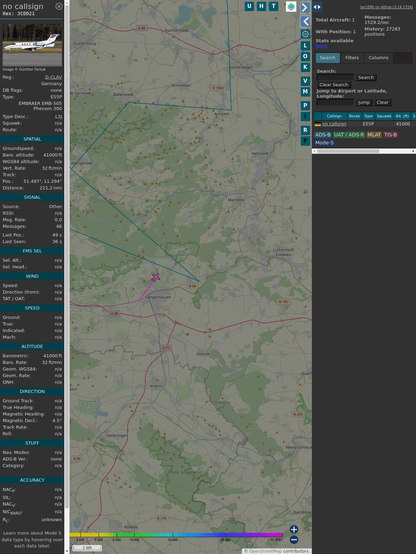Click the 41000 altitude cell in table
This screenshot has height=554, width=416.
[403, 124]
